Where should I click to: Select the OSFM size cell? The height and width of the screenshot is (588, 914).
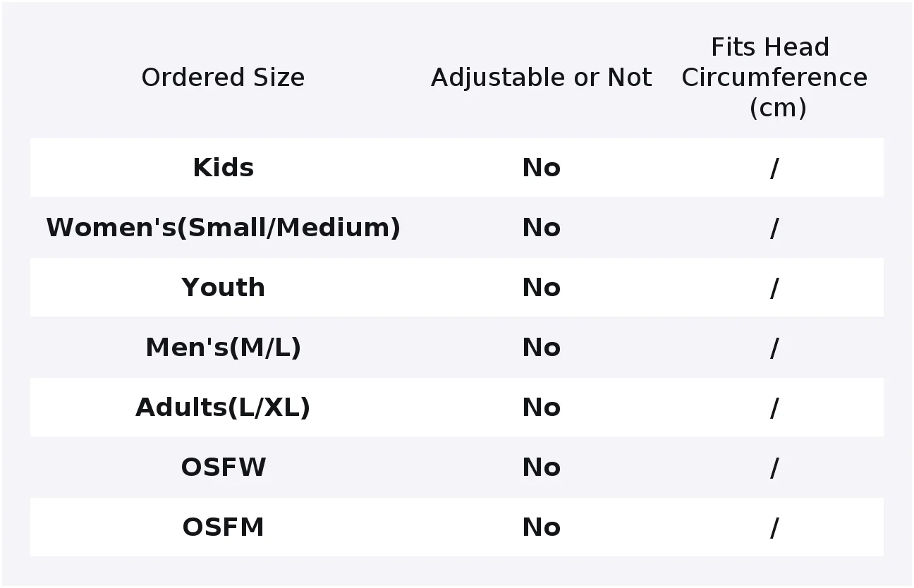(223, 527)
